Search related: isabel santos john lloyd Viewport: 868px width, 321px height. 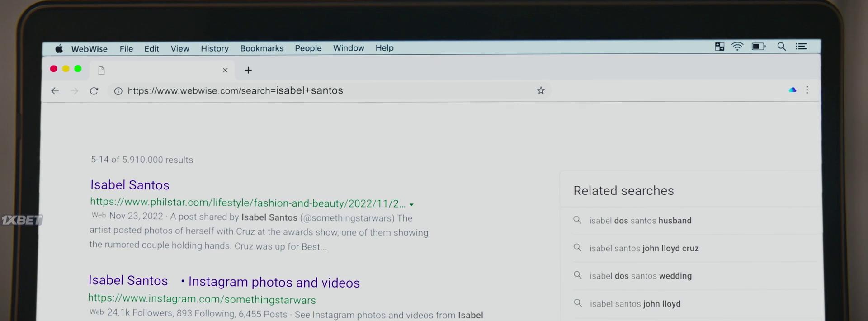coord(635,304)
